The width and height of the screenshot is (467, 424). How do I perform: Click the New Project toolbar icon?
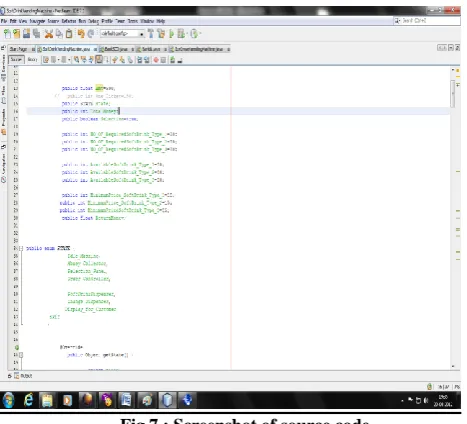point(16,34)
